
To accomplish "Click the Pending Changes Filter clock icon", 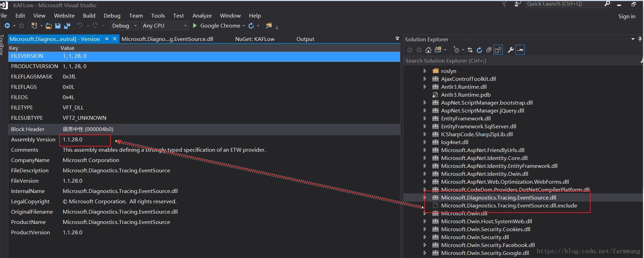I will coord(457,50).
